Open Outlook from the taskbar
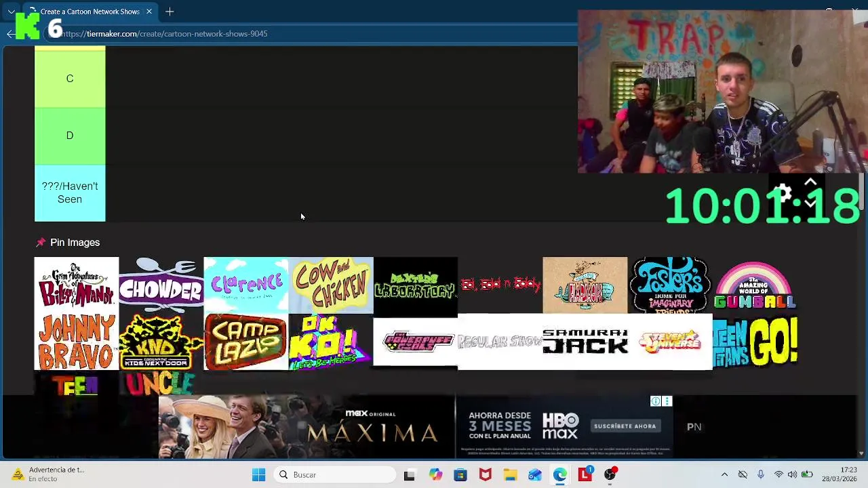Image resolution: width=868 pixels, height=488 pixels. [x=535, y=475]
